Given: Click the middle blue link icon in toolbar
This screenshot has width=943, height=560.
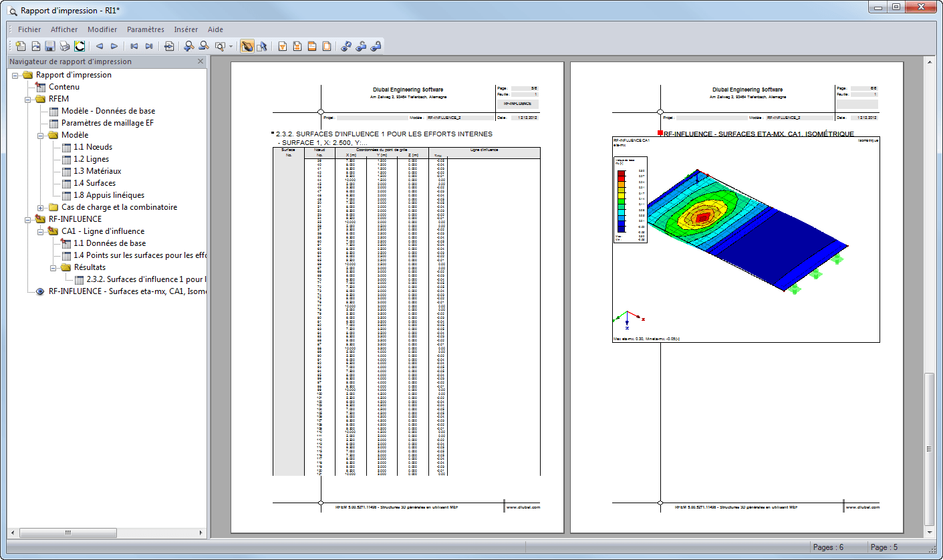Looking at the screenshot, I should 361,46.
